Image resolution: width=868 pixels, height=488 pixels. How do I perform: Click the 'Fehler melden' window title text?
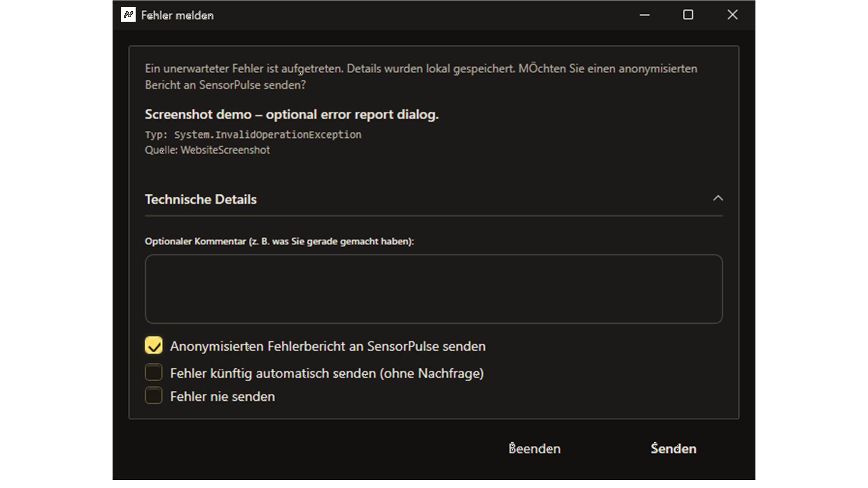[177, 15]
